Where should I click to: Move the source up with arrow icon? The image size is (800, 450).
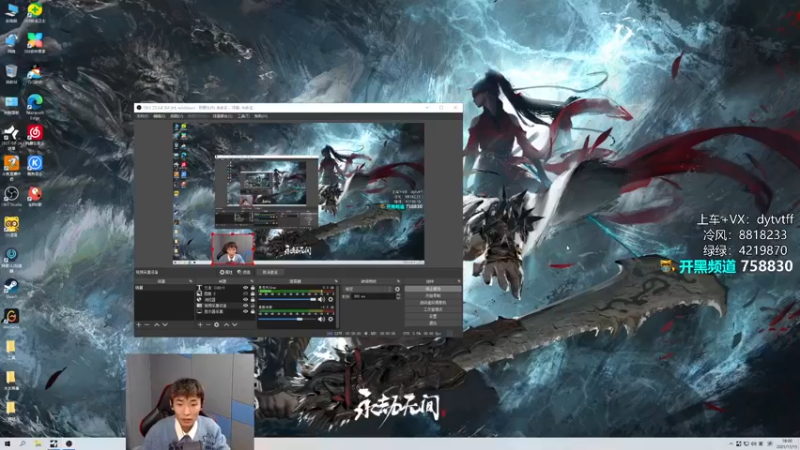click(227, 325)
